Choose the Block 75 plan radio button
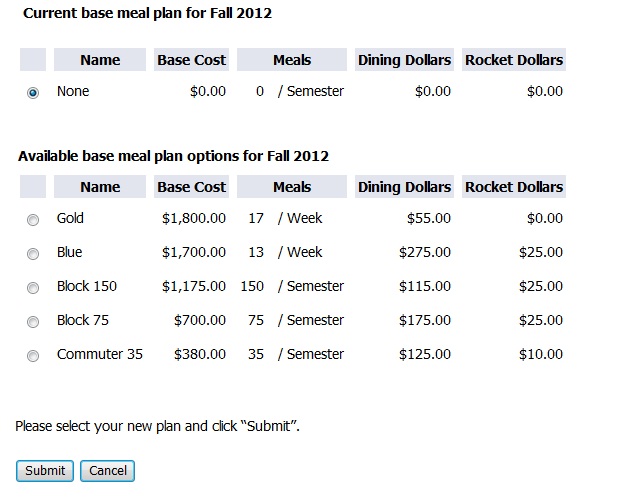The height and width of the screenshot is (497, 630). point(33,322)
